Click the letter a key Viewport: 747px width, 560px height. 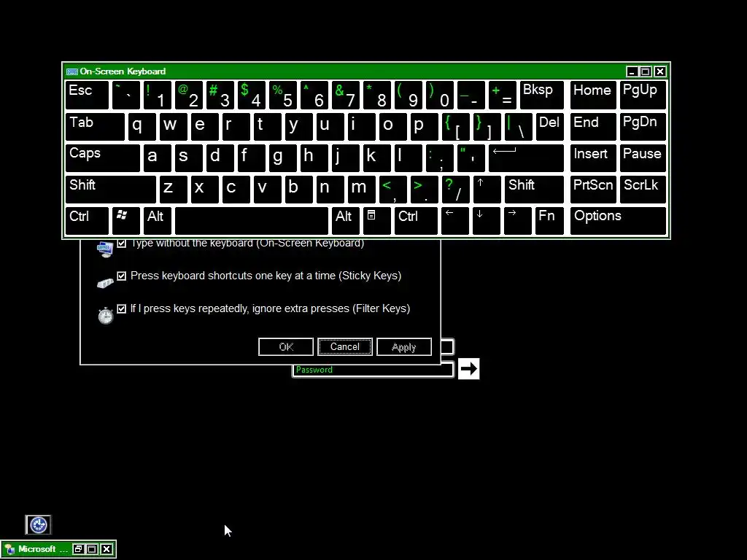click(x=158, y=157)
